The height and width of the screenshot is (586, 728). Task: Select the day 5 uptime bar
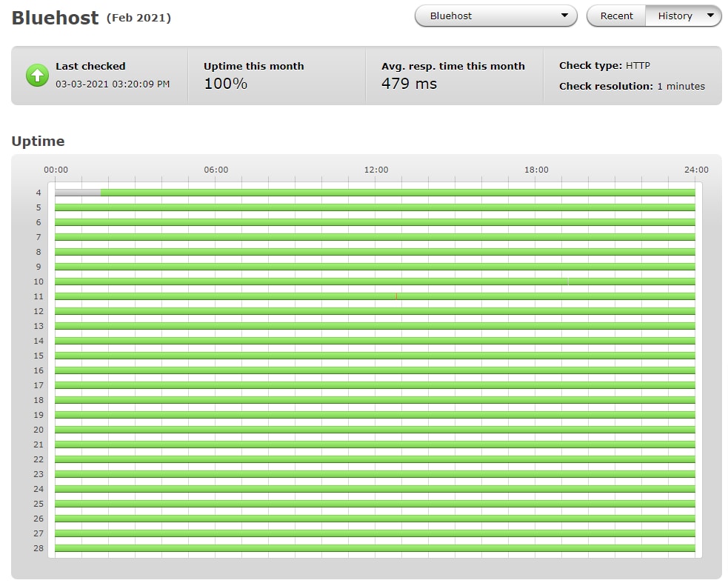(x=375, y=207)
